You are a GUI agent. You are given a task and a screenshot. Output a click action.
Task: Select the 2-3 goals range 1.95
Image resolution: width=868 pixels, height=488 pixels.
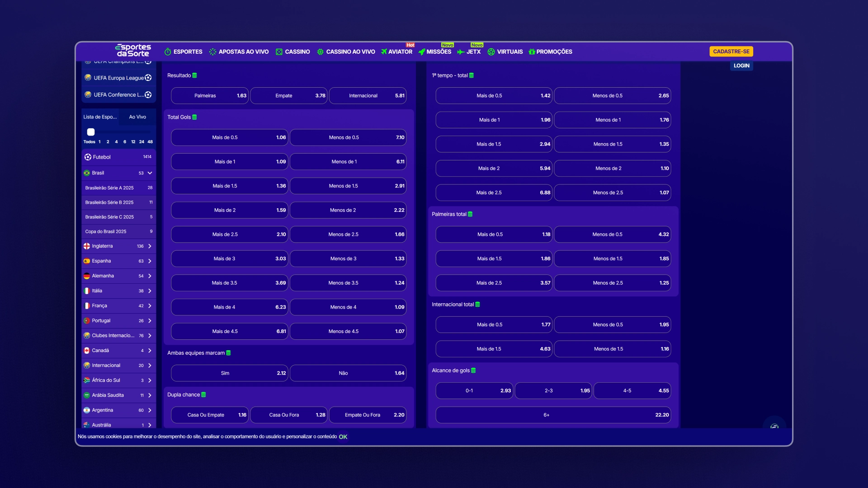[553, 391]
